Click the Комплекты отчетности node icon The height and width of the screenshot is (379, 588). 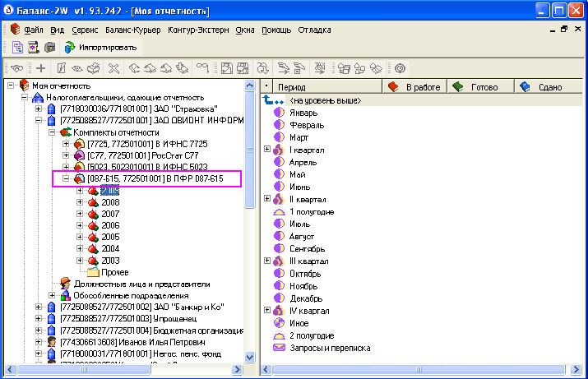(66, 132)
